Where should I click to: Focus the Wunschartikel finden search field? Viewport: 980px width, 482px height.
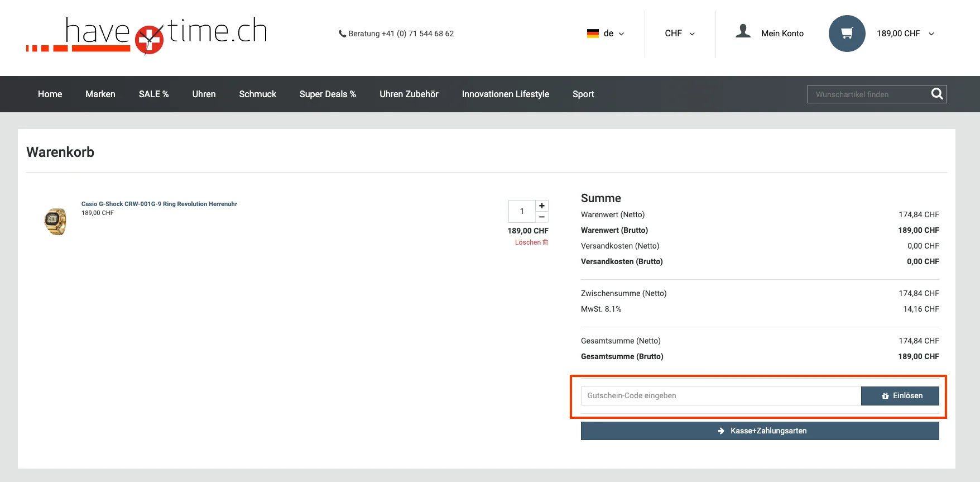click(869, 94)
